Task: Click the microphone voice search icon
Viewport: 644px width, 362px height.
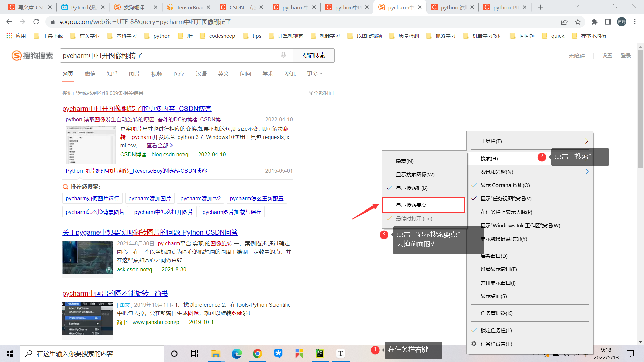Action: tap(283, 55)
